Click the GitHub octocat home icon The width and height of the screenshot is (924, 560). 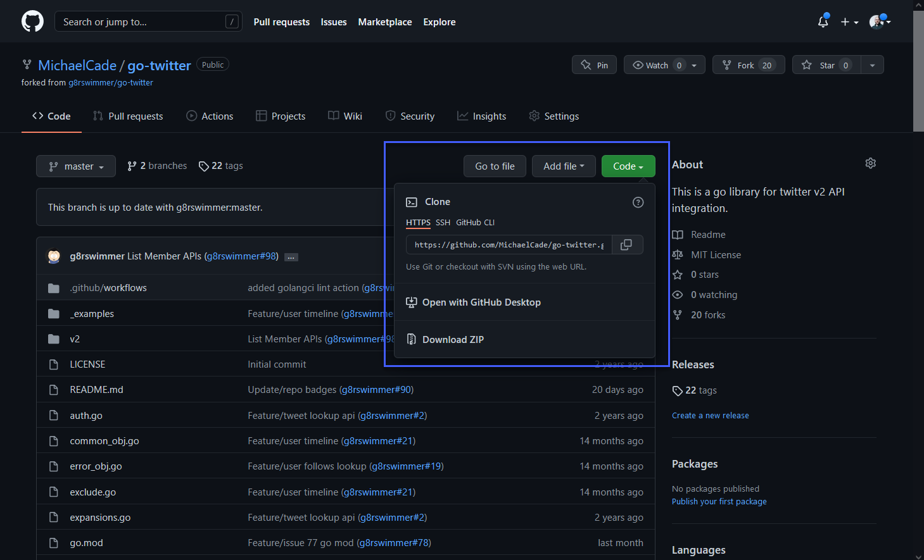click(x=32, y=21)
